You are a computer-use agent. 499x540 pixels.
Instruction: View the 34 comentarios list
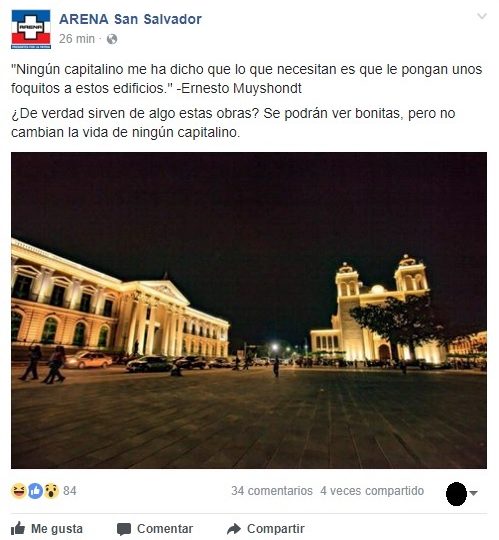(x=272, y=491)
